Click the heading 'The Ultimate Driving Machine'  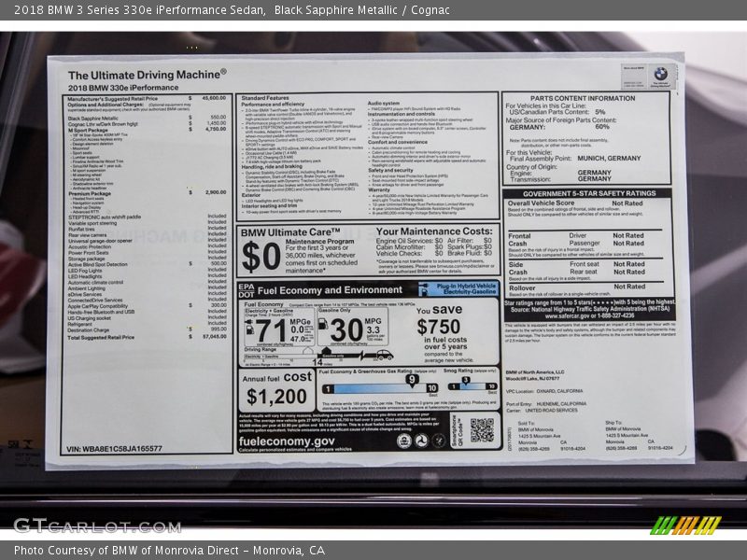(147, 75)
